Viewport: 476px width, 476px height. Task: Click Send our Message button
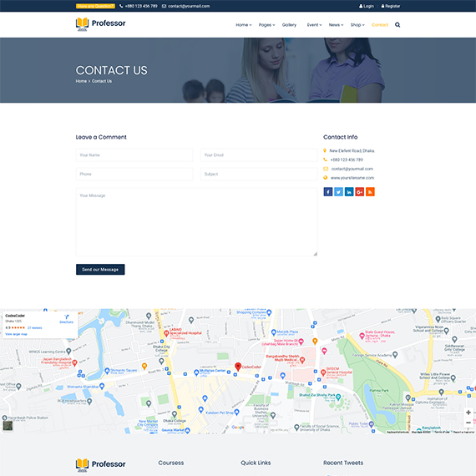coord(100,270)
